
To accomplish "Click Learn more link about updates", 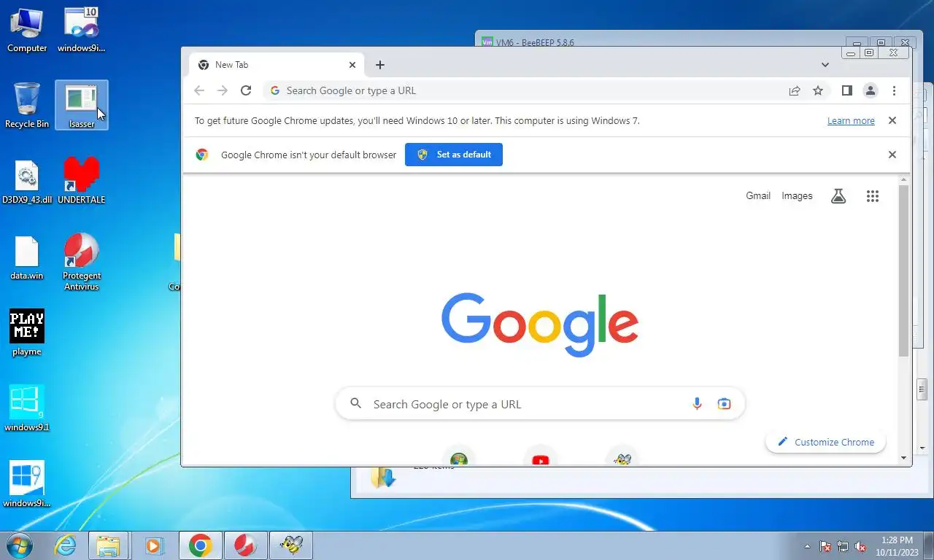I will pyautogui.click(x=851, y=121).
